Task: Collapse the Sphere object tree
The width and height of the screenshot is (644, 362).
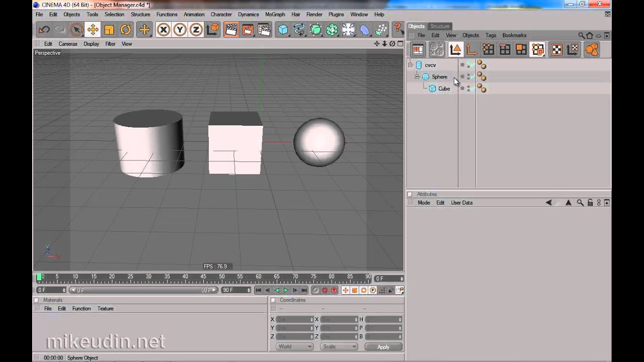Action: pyautogui.click(x=417, y=77)
